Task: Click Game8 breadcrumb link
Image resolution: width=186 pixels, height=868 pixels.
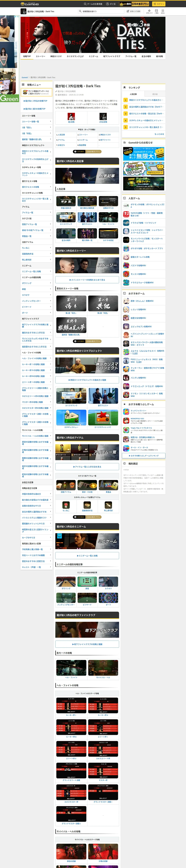Action: pos(25,78)
